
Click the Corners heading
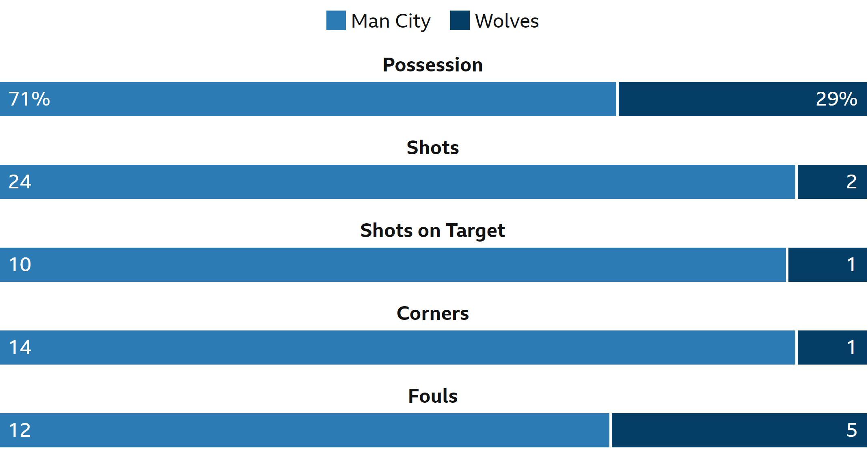click(433, 313)
